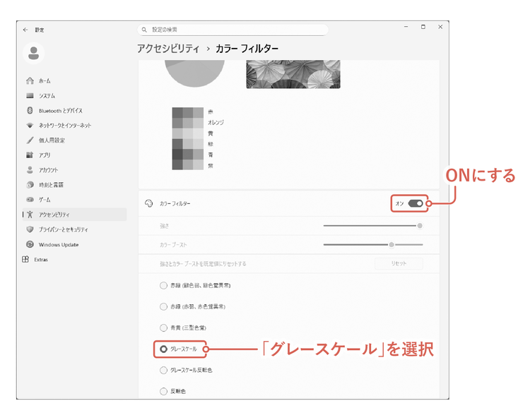Click the アクセシビリティ figure icon
This screenshot has width=530, height=420.
point(30,215)
